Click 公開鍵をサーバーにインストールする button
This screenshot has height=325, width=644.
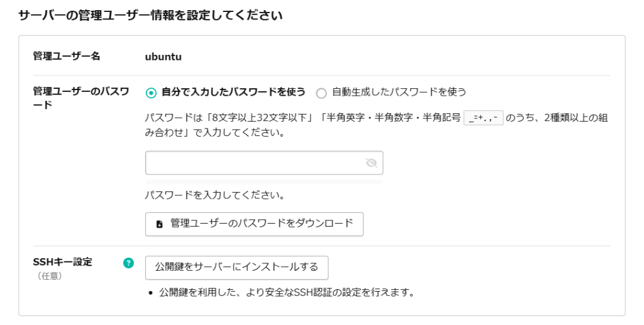pyautogui.click(x=236, y=268)
